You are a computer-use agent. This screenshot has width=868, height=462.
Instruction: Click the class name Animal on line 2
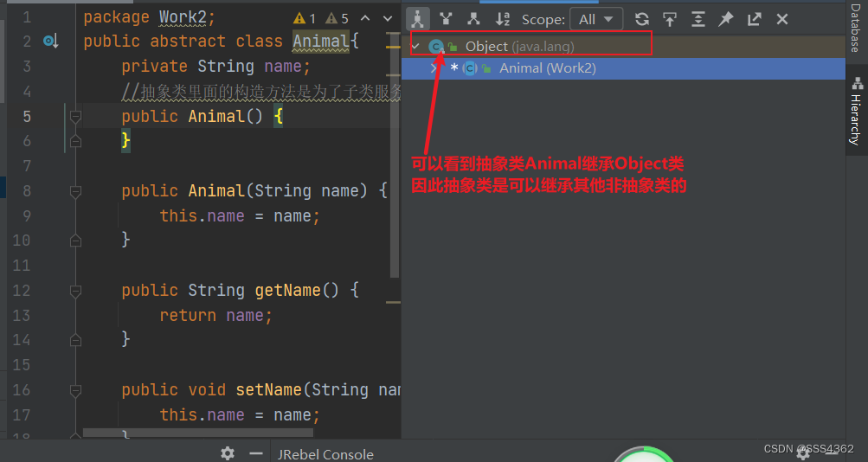click(320, 42)
